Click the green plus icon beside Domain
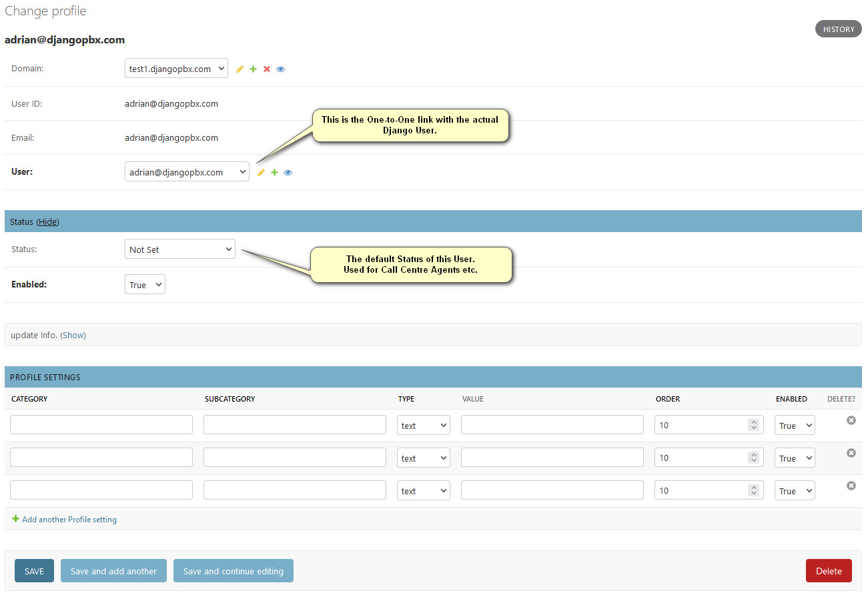This screenshot has height=597, width=868. click(x=253, y=69)
